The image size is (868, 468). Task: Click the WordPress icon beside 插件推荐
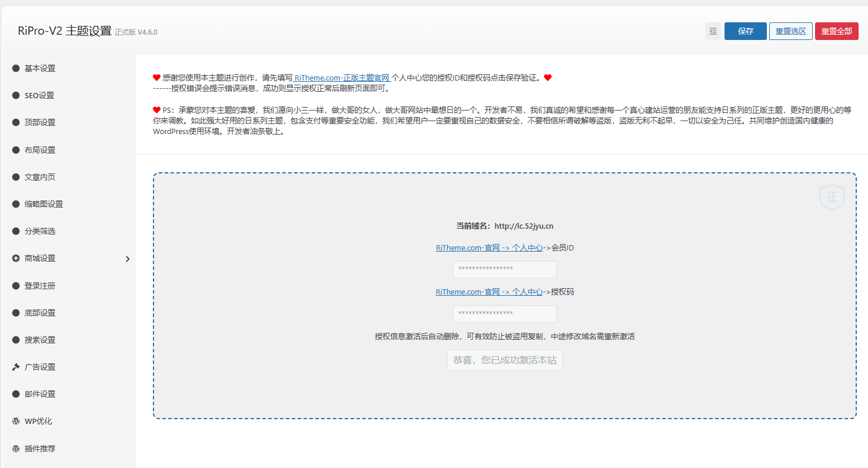point(16,449)
